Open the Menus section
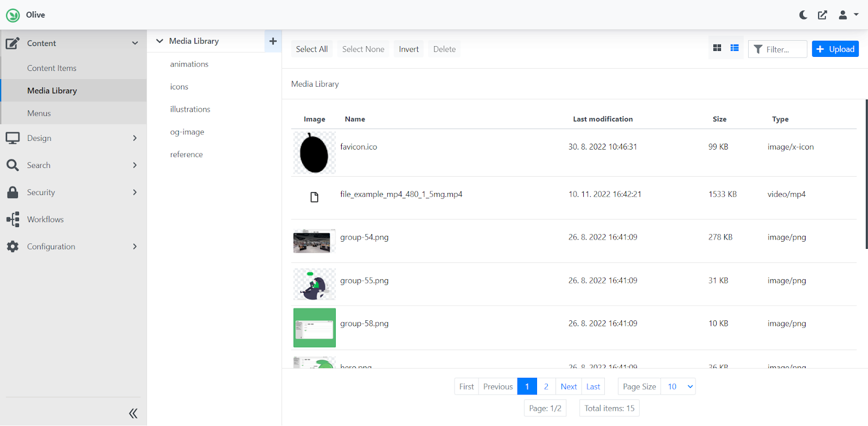The image size is (868, 426). pyautogui.click(x=39, y=113)
